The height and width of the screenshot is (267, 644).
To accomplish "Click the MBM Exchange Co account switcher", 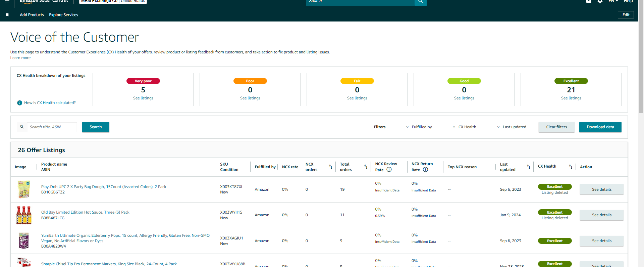I will point(113,1).
